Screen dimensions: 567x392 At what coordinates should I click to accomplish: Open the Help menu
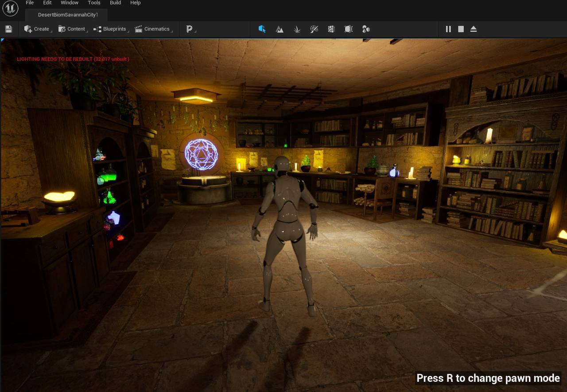(136, 3)
